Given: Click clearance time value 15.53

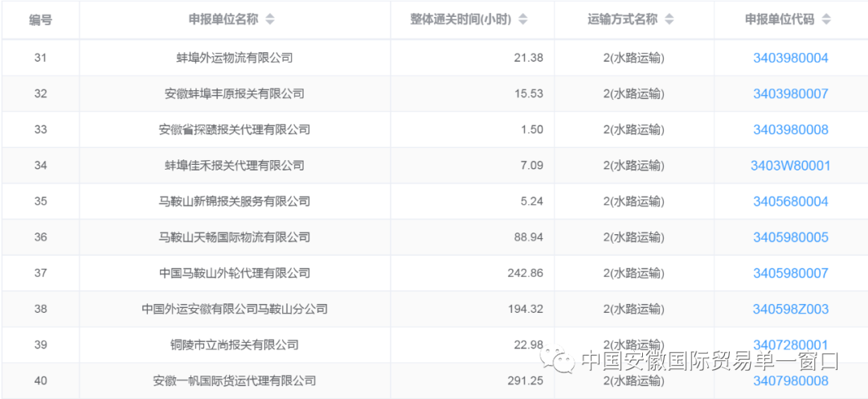Looking at the screenshot, I should [529, 93].
